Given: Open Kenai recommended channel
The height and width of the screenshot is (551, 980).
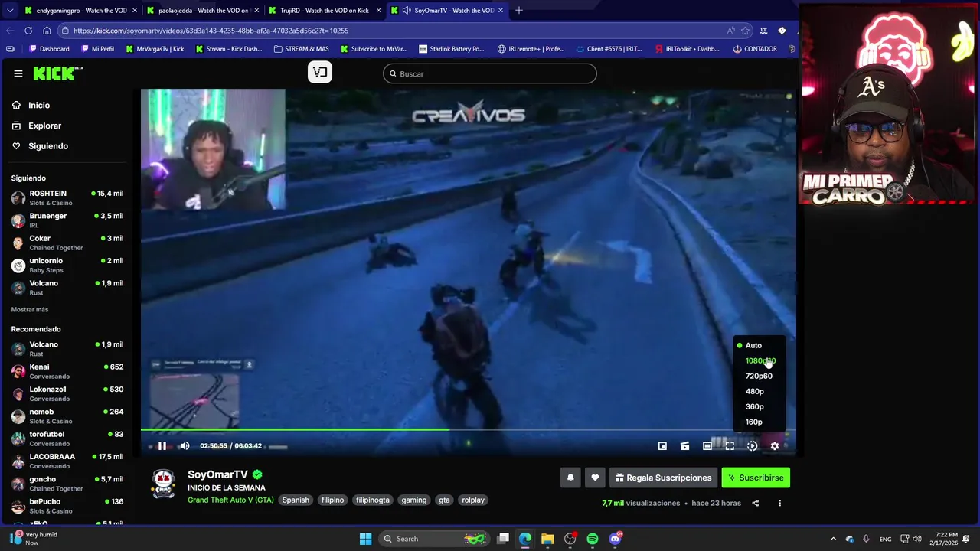Looking at the screenshot, I should (67, 371).
